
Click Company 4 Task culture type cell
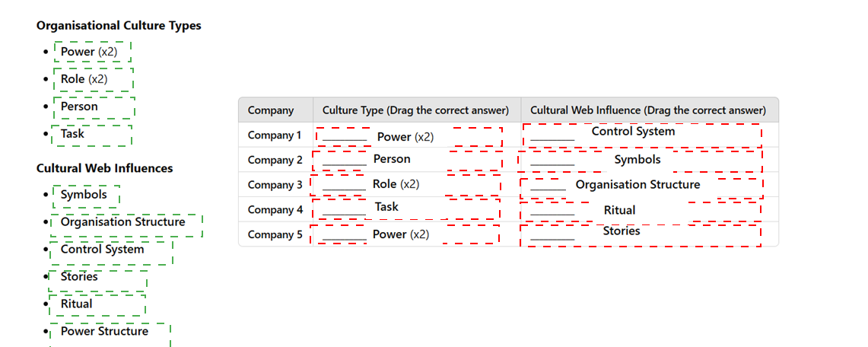click(405, 209)
